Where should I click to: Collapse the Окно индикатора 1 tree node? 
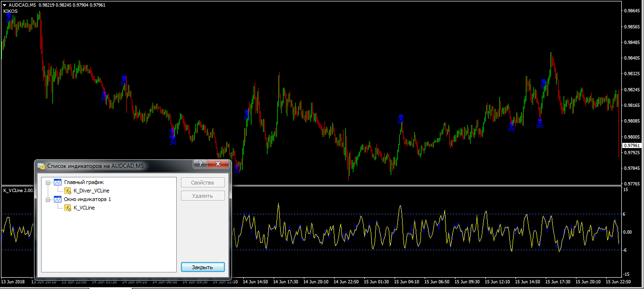pos(48,199)
